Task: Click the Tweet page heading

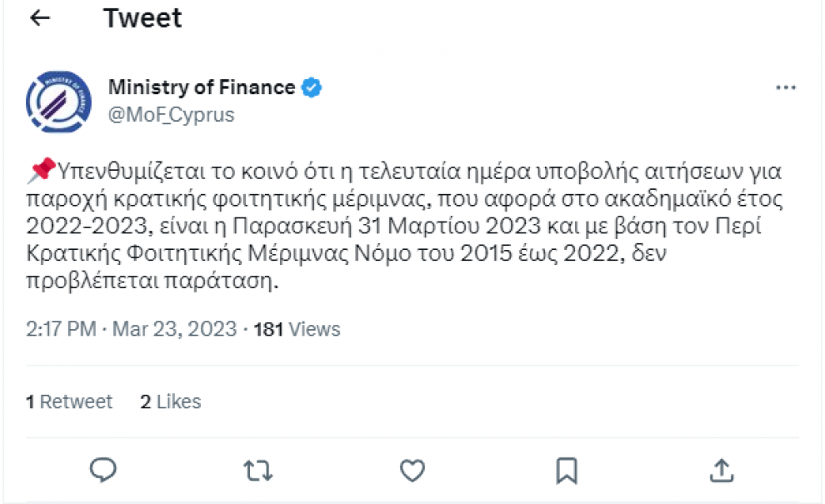Action: click(x=142, y=17)
